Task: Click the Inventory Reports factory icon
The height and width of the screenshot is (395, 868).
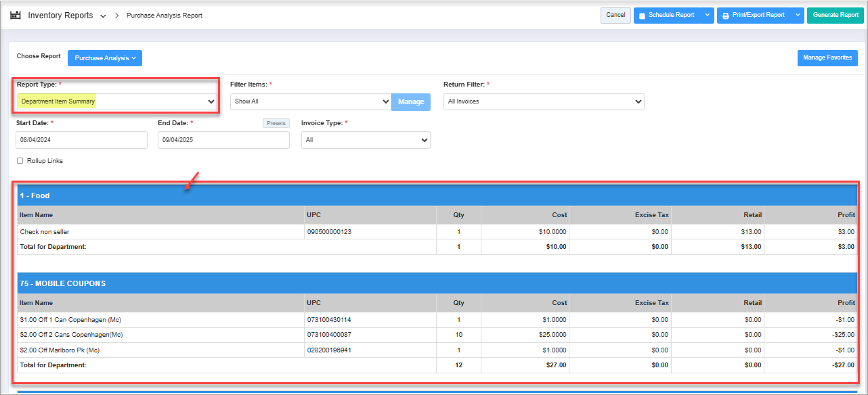Action: coord(16,15)
